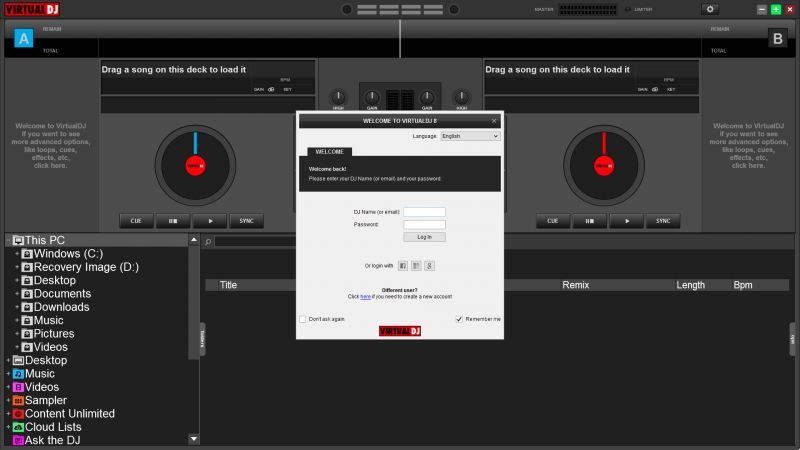Click the left 'click here' advanced options text

(x=50, y=166)
